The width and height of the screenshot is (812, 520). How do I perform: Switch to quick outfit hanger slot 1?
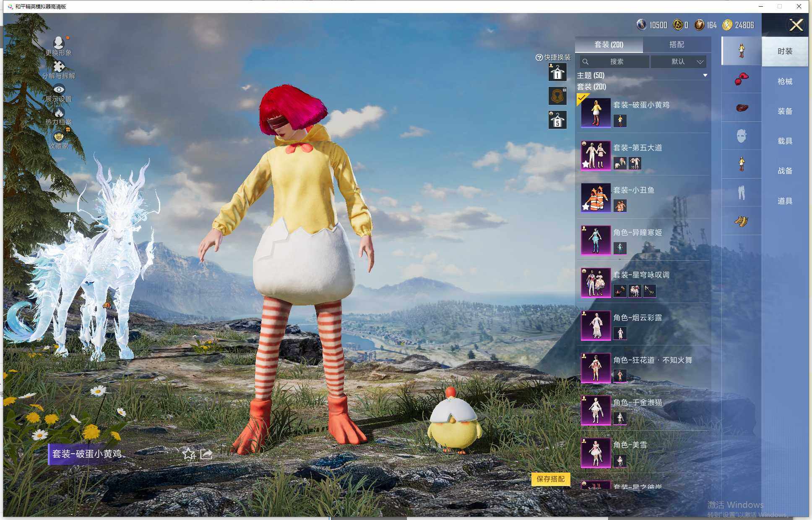(557, 73)
